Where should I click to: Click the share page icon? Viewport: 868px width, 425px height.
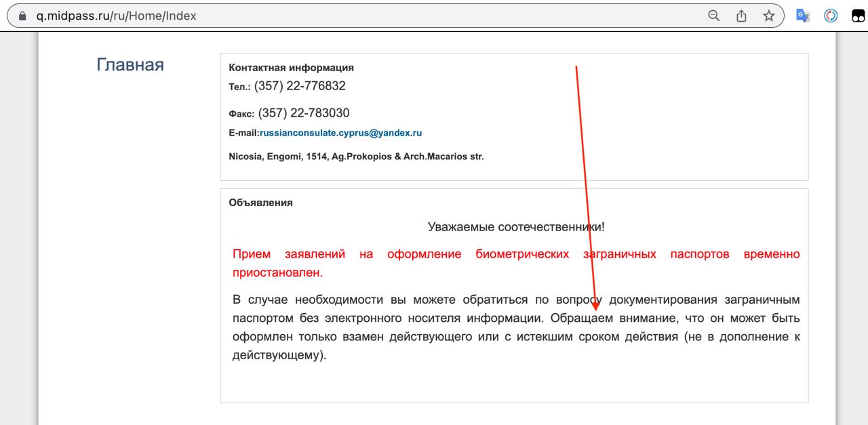(x=741, y=16)
